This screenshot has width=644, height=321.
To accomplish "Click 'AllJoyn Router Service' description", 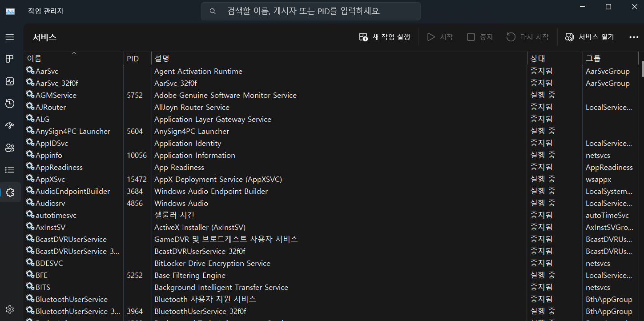I will tap(192, 107).
